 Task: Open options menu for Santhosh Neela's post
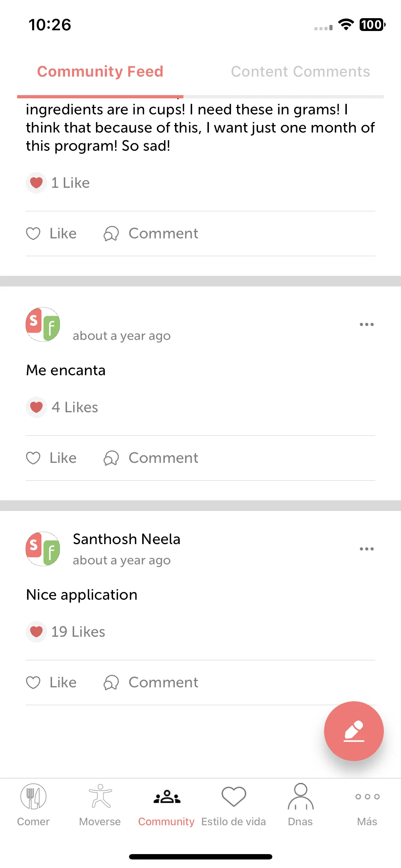[x=366, y=549]
